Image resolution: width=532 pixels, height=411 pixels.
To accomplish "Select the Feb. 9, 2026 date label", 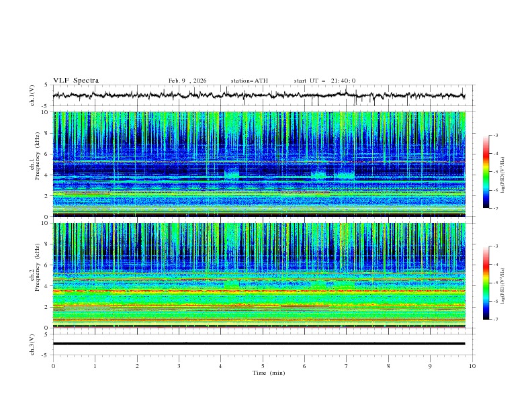I will tap(187, 81).
